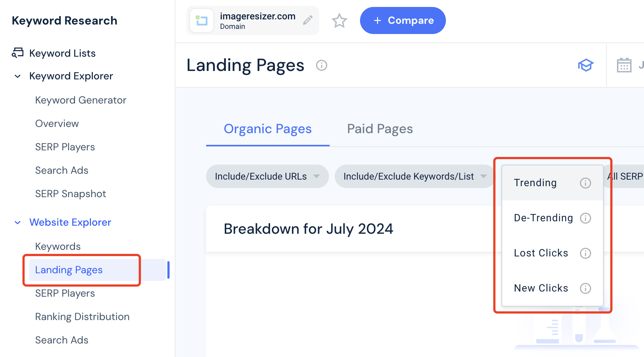Collapse the Website Explorer section
Image resolution: width=644 pixels, height=357 pixels.
pos(18,222)
